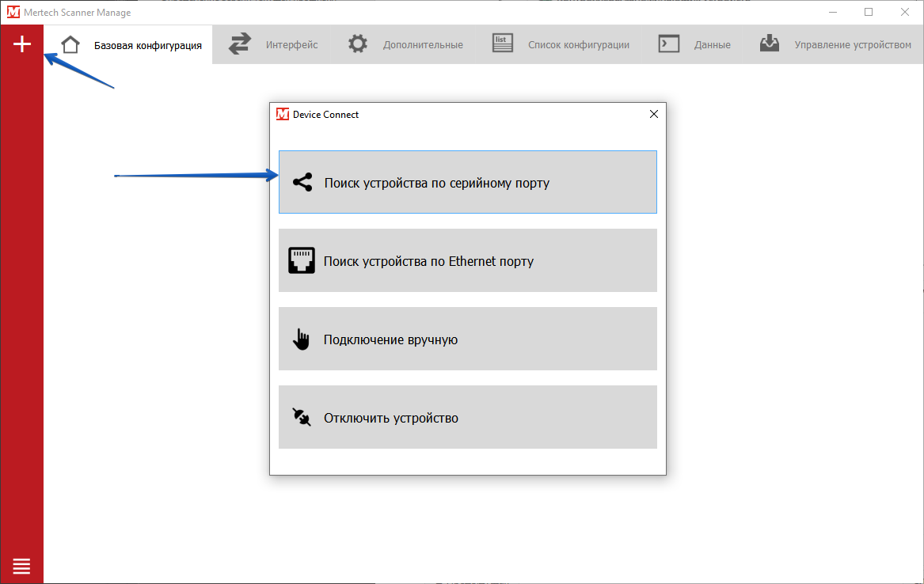Click the arrows icon of Интерфейс tab
Screen dimensions: 924x584
pos(240,44)
